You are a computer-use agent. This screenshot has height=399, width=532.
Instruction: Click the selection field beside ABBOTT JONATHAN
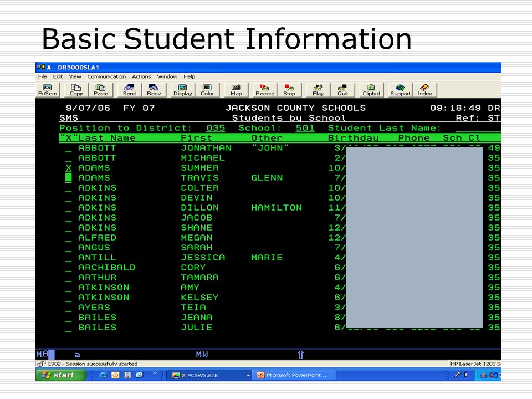point(69,149)
